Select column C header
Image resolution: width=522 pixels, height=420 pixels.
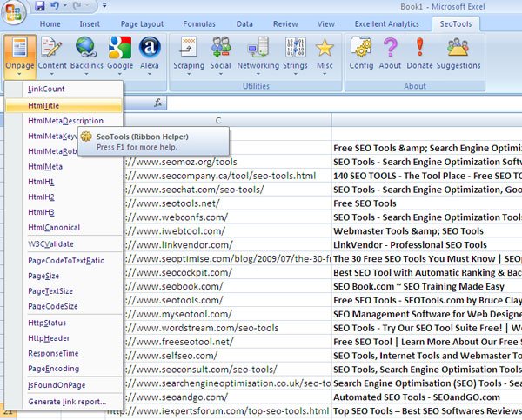point(218,120)
